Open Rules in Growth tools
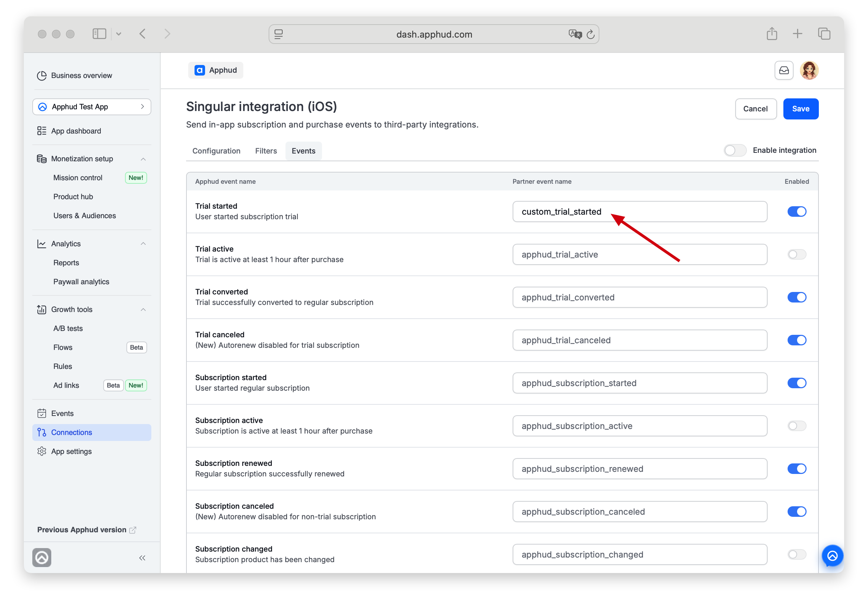The image size is (868, 605). click(63, 366)
